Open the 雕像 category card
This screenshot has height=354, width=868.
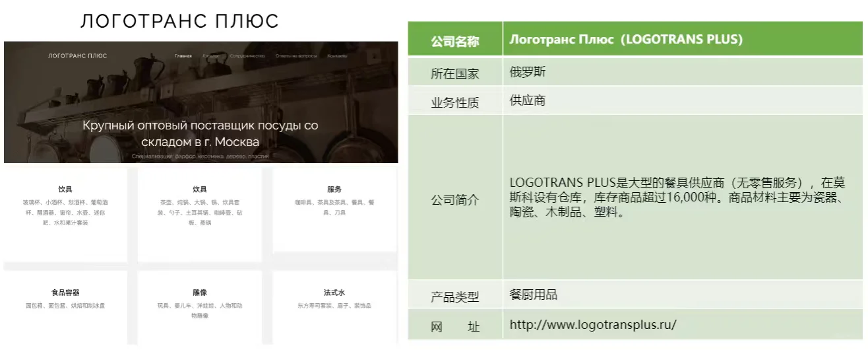coord(200,307)
